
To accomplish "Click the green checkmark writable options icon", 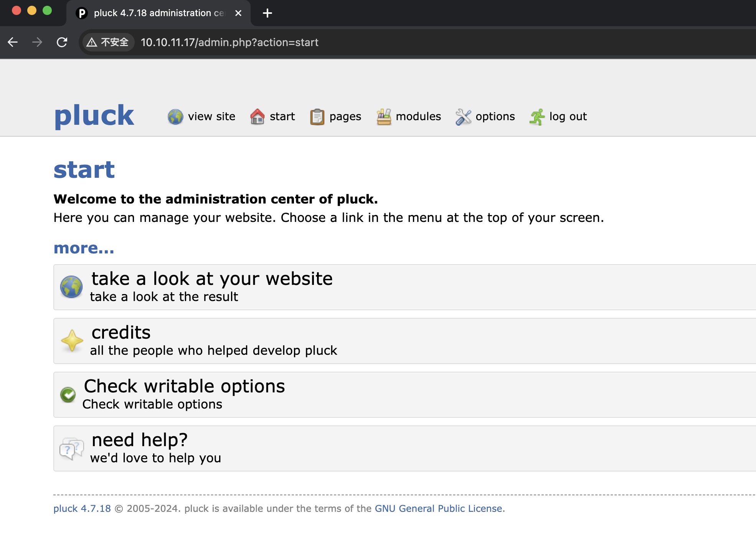I will pyautogui.click(x=68, y=394).
